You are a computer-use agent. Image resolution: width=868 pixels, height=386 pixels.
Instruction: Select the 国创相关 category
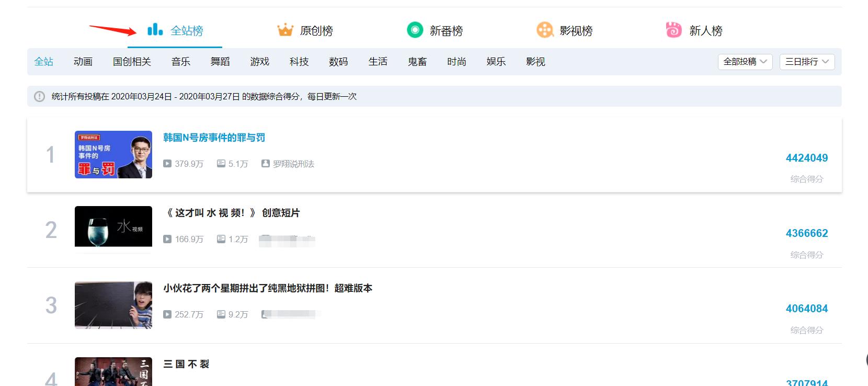(132, 62)
